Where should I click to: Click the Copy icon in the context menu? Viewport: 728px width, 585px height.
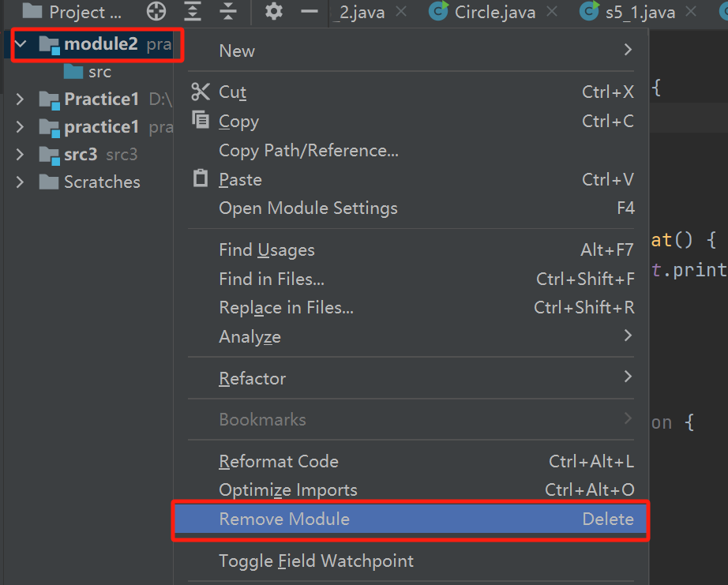tap(201, 121)
